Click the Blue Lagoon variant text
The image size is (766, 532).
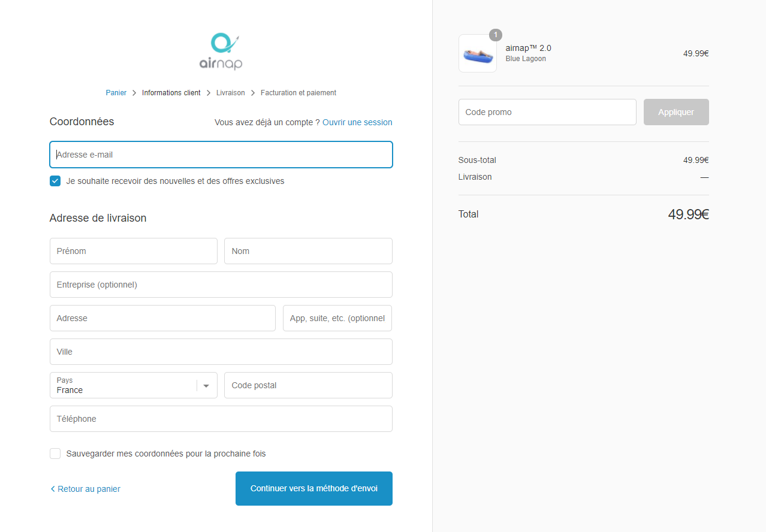(526, 59)
